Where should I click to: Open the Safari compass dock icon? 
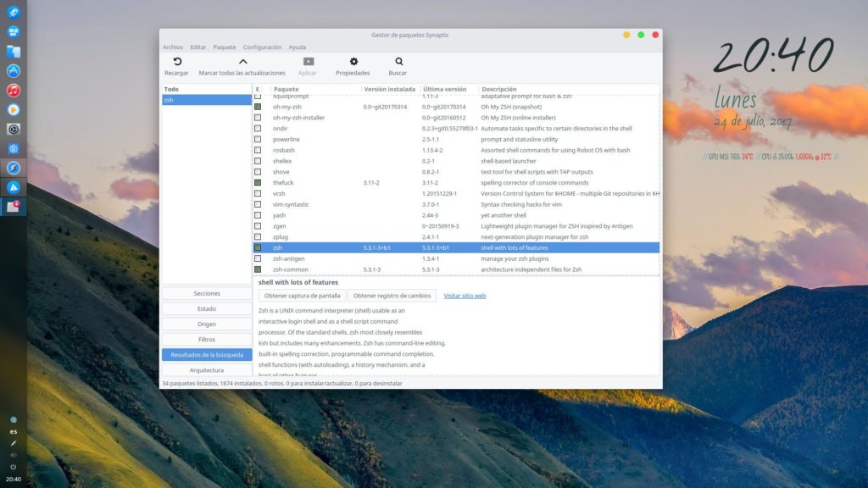[x=14, y=168]
